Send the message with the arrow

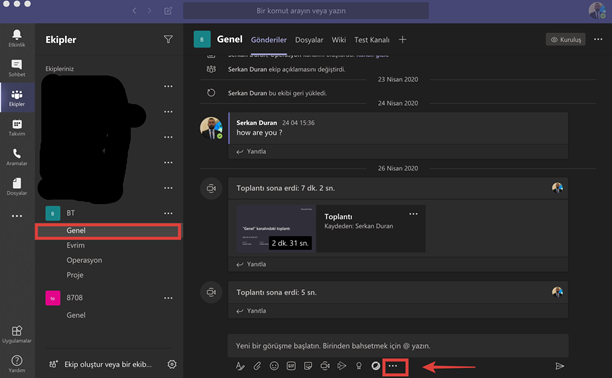pos(560,366)
